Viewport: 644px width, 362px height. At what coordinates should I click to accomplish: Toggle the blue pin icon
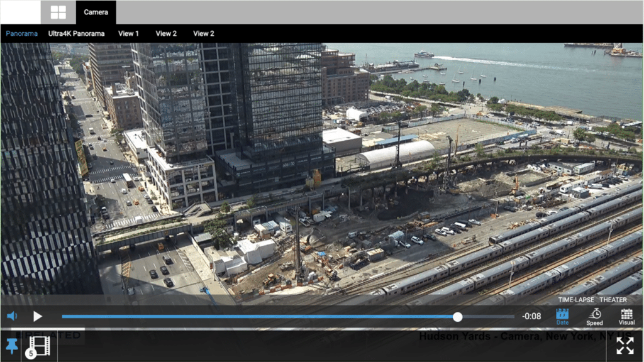(11, 346)
